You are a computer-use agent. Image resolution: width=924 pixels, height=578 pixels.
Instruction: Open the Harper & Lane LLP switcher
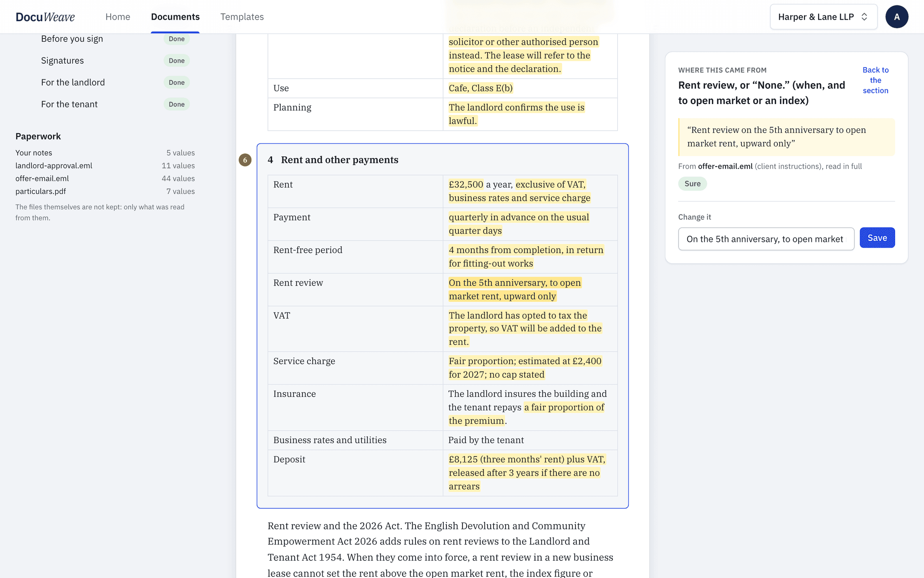point(824,17)
